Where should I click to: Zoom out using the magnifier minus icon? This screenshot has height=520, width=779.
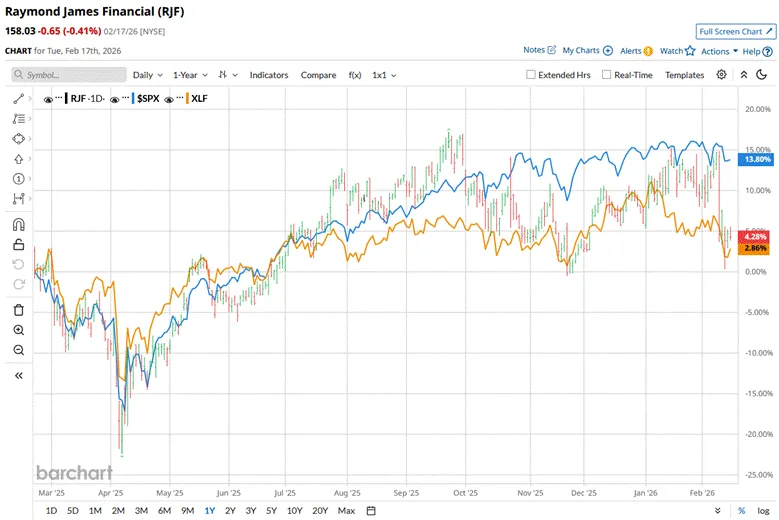(x=18, y=350)
